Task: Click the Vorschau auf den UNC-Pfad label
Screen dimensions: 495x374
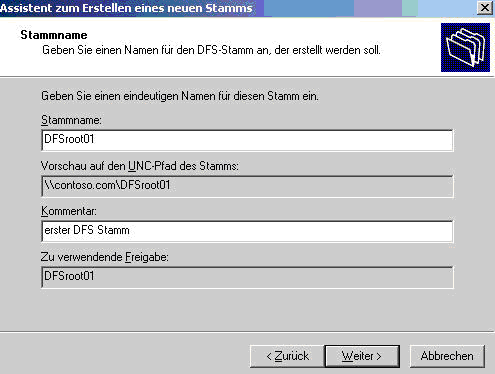Action: [x=140, y=166]
